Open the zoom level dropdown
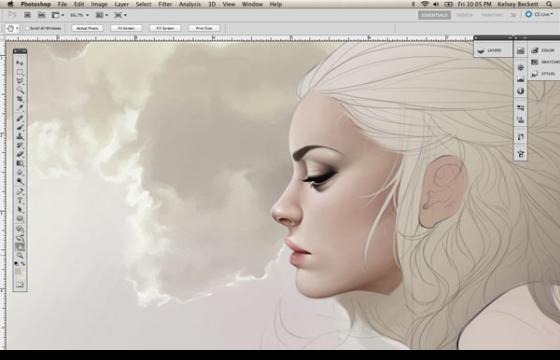The width and height of the screenshot is (560, 360). click(x=79, y=15)
